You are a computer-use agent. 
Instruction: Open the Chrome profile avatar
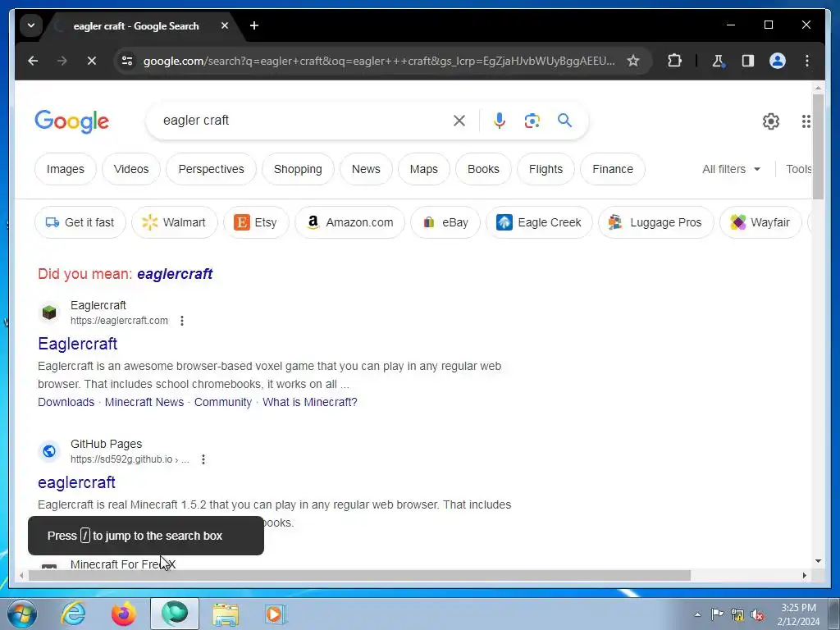(x=778, y=61)
